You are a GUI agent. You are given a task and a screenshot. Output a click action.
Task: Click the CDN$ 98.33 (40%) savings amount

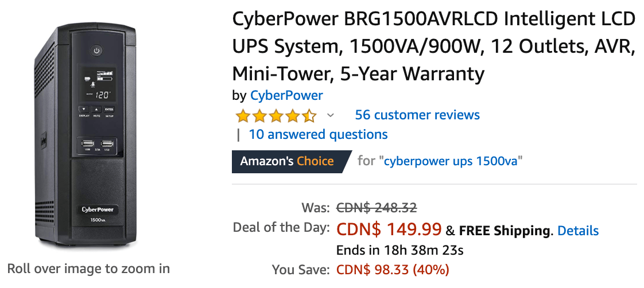click(x=393, y=270)
